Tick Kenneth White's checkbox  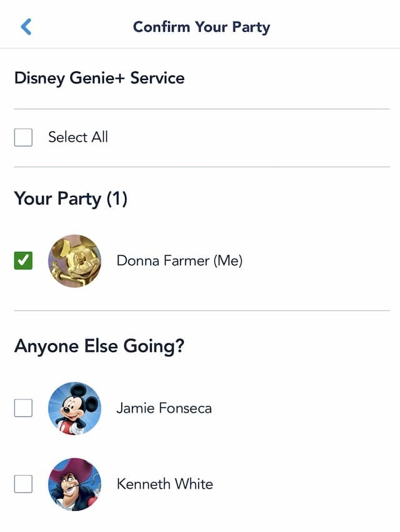(23, 484)
